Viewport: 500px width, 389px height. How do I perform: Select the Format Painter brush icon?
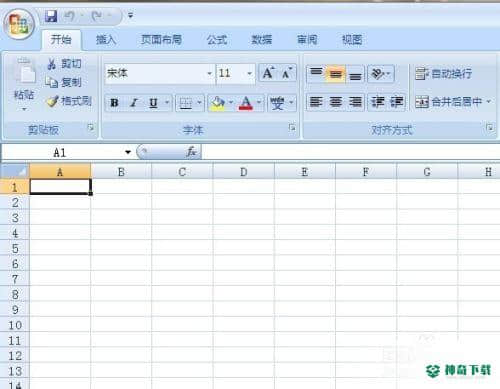tap(52, 101)
